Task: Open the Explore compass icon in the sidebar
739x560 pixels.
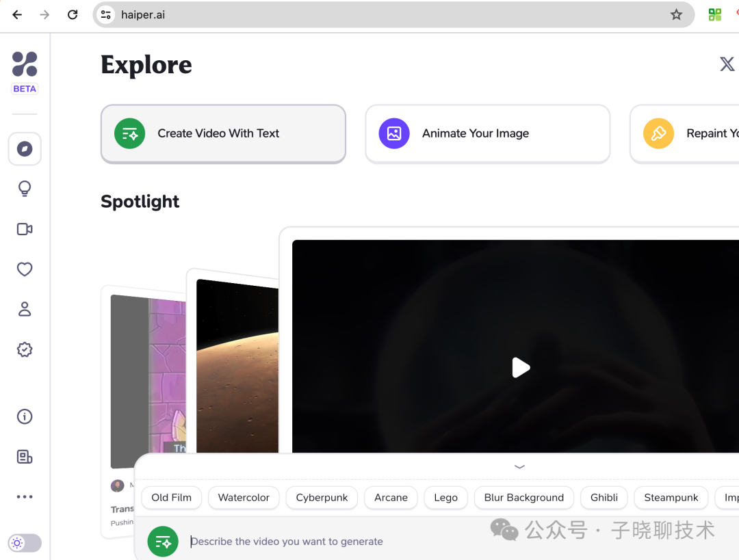Action: pyautogui.click(x=25, y=149)
